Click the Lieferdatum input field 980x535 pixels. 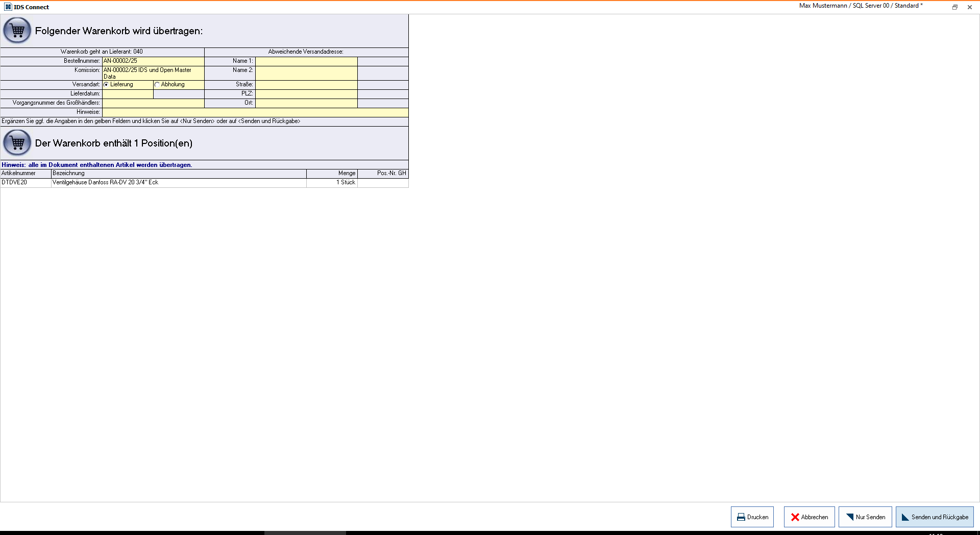[128, 94]
